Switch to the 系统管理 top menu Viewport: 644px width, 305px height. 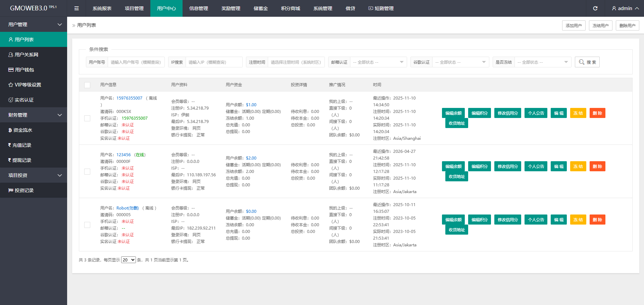tap(323, 8)
